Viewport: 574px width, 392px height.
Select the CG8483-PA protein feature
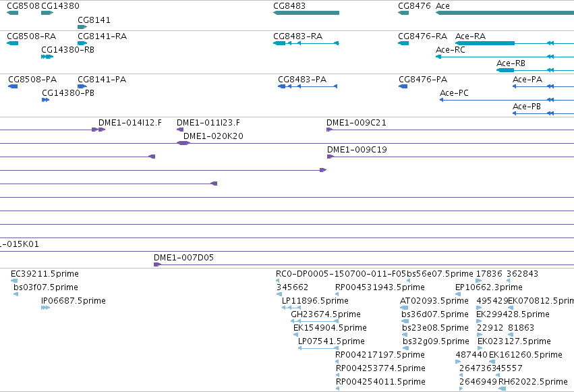tap(308, 86)
